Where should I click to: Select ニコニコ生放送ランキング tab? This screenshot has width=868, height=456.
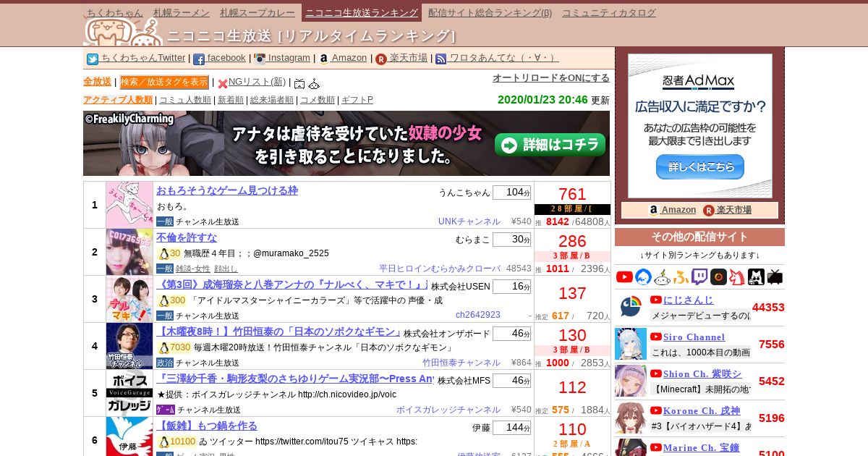click(x=362, y=12)
